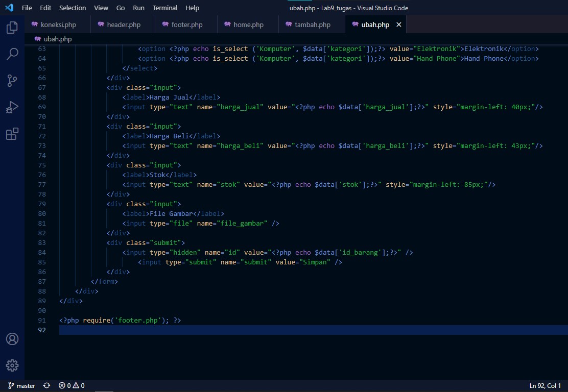Click line number 91 in the gutter
The height and width of the screenshot is (392, 568).
pos(42,321)
